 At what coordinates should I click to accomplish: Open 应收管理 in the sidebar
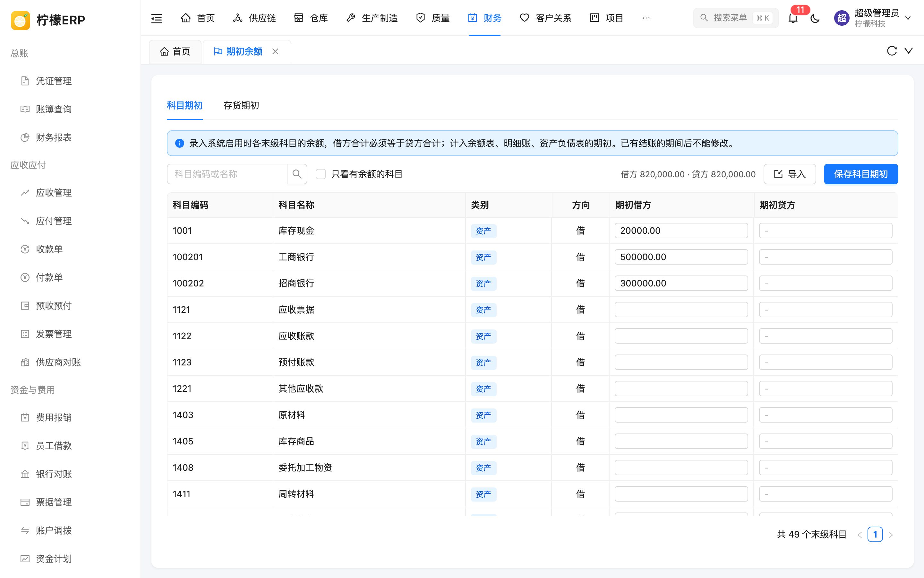coord(54,193)
